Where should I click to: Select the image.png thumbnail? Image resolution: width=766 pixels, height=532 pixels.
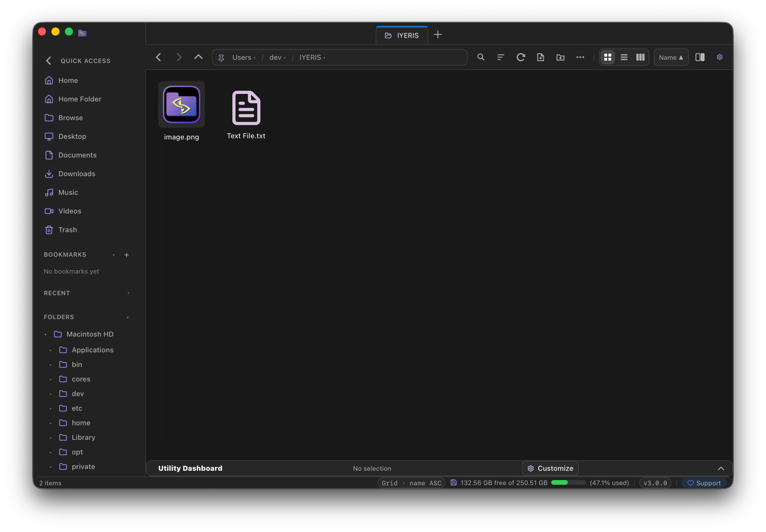pyautogui.click(x=182, y=105)
